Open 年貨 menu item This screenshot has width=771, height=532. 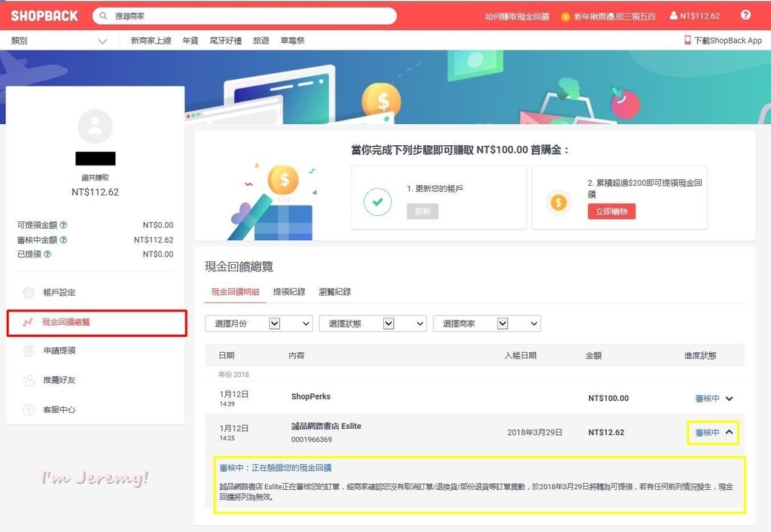coord(190,41)
